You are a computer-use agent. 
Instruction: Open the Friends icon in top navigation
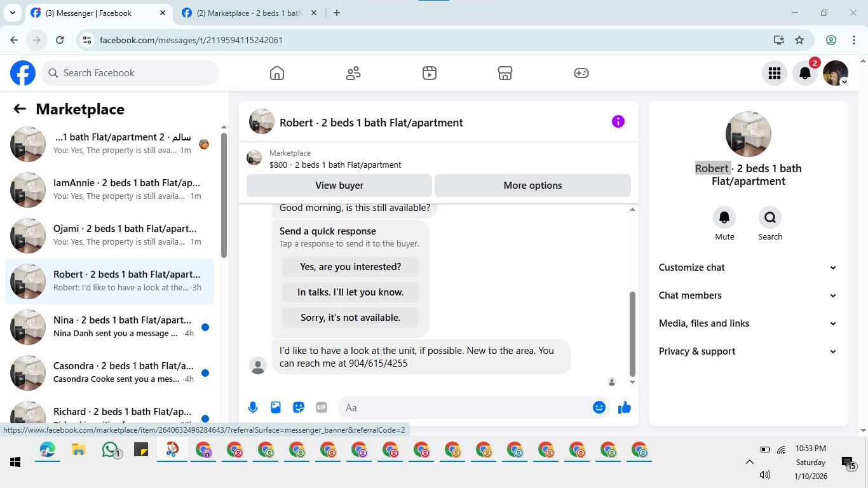[x=353, y=73]
